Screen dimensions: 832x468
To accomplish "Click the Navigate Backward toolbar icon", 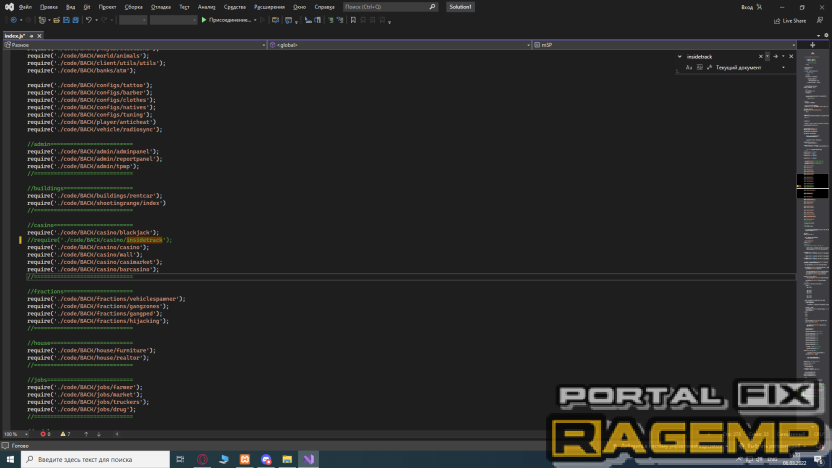I will point(14,20).
